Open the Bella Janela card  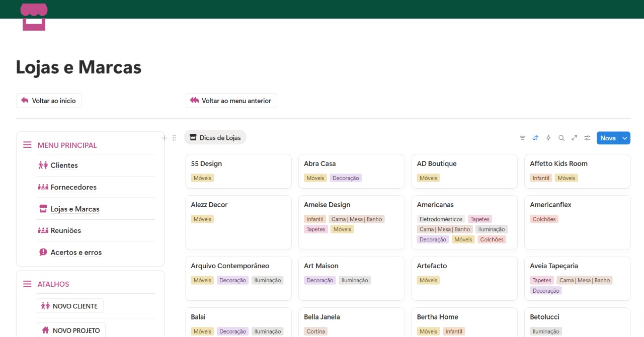(x=352, y=322)
